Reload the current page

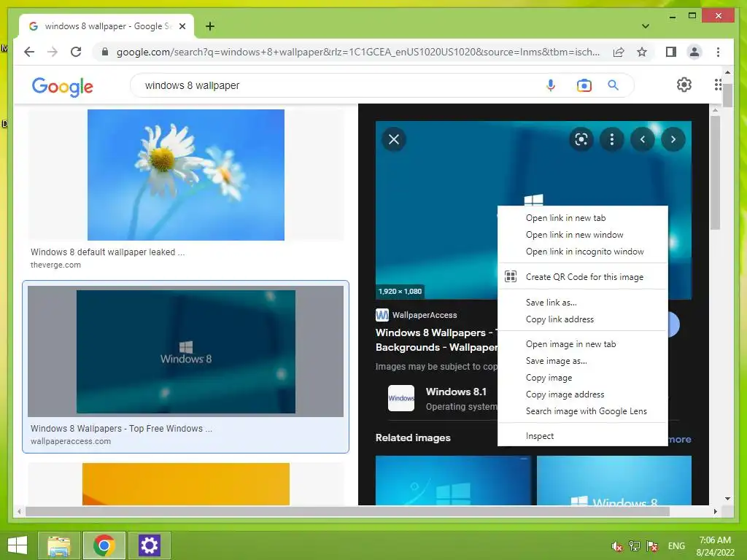pyautogui.click(x=76, y=52)
